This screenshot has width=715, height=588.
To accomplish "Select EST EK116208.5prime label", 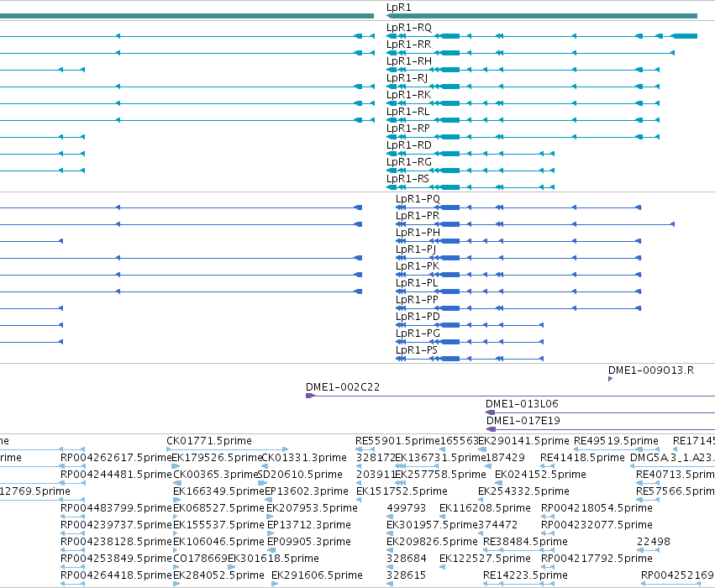I will point(485,509).
